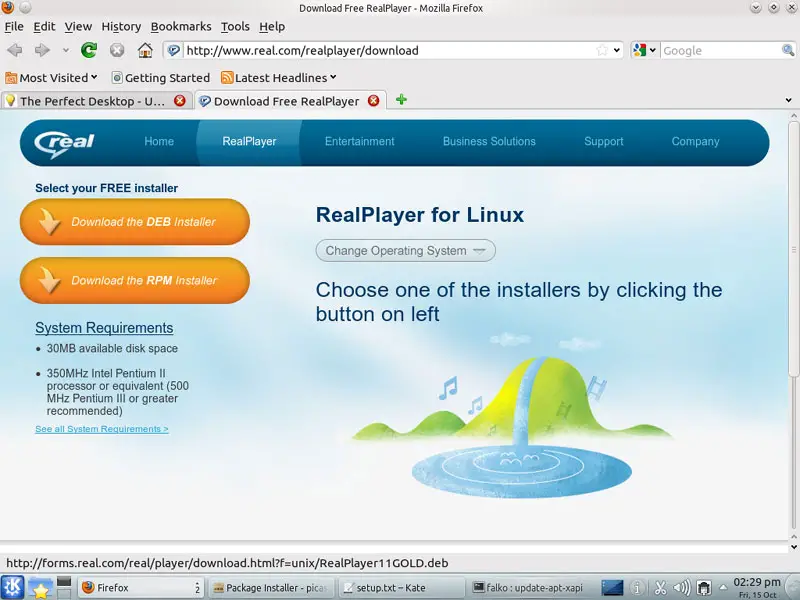The width and height of the screenshot is (800, 600).
Task: Switch to The Perfect Desktop tab
Action: coord(96,101)
